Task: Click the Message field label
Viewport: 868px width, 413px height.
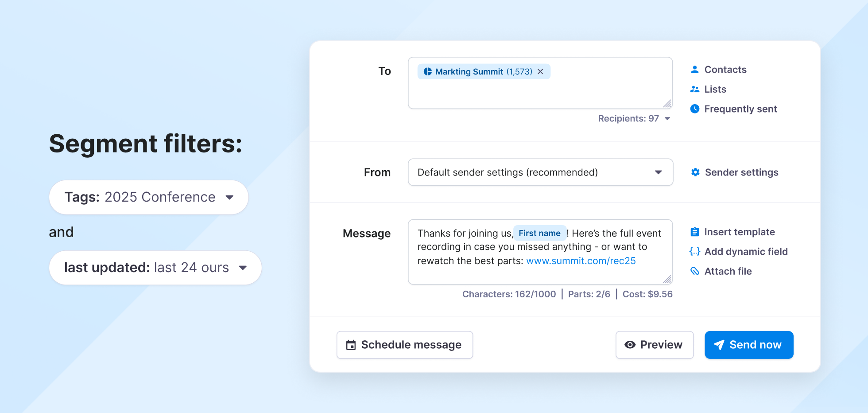Action: (x=367, y=234)
